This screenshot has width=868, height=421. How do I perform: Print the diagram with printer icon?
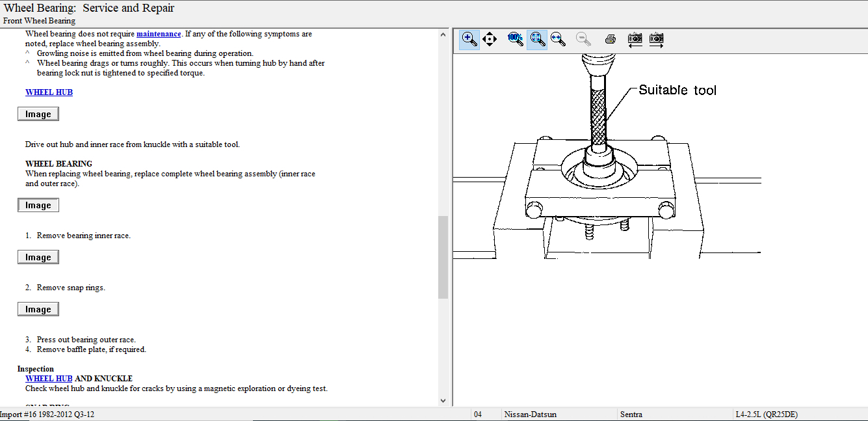tap(610, 39)
